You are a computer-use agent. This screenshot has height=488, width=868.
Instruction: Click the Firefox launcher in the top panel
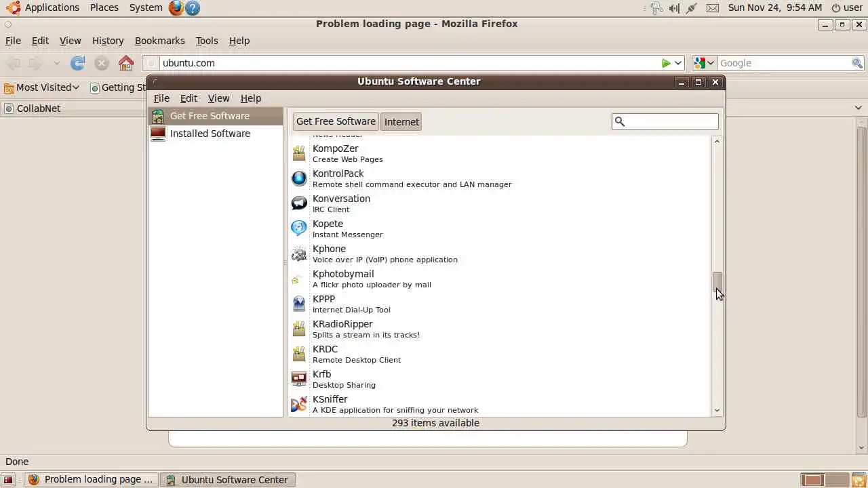click(x=176, y=7)
